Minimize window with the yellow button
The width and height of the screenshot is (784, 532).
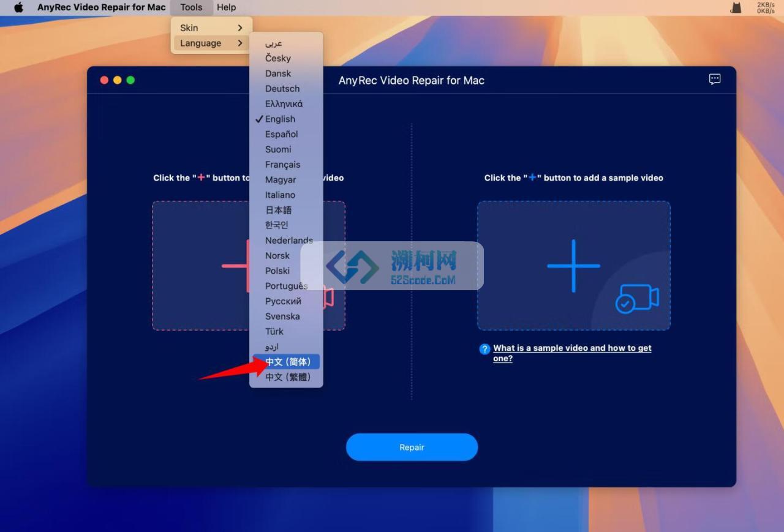(x=118, y=80)
